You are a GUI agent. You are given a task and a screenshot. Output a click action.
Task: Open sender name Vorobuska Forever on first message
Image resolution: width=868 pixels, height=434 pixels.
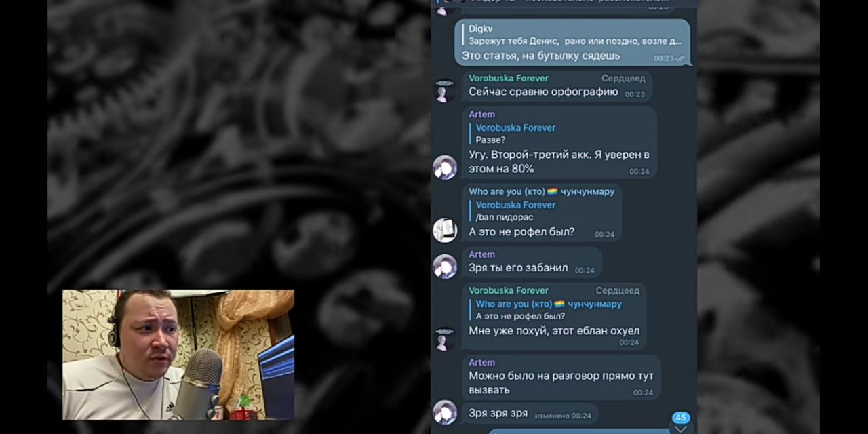(x=509, y=78)
